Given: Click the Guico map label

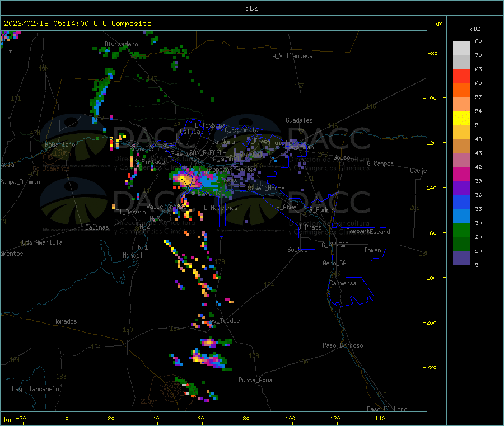Looking at the screenshot, I should (x=342, y=157).
